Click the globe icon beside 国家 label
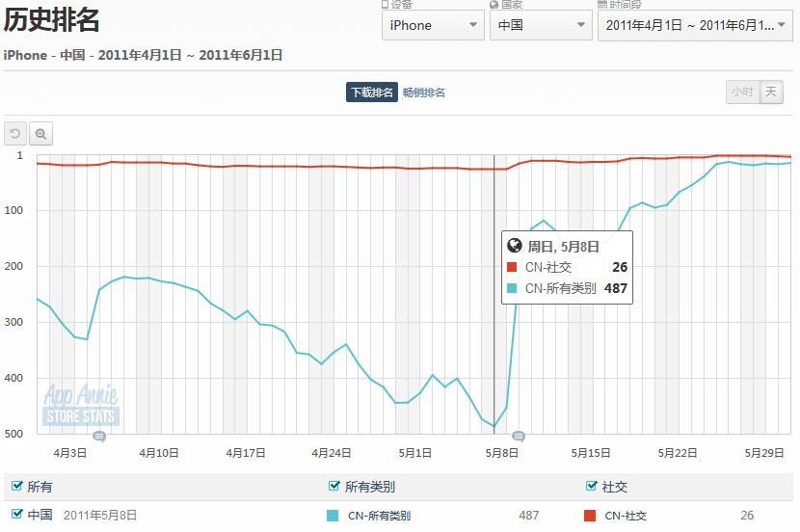This screenshot has width=800, height=532. 494,5
